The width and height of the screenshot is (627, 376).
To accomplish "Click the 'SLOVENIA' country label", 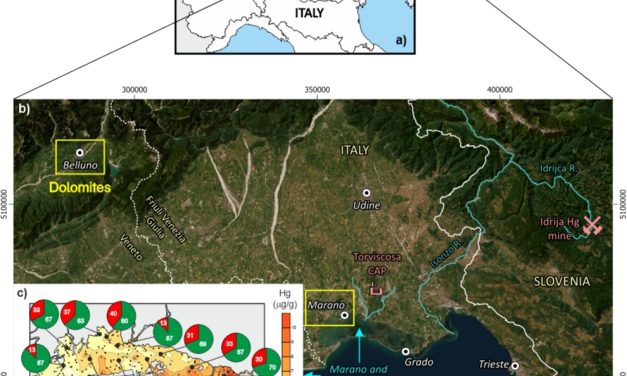I will click(562, 282).
